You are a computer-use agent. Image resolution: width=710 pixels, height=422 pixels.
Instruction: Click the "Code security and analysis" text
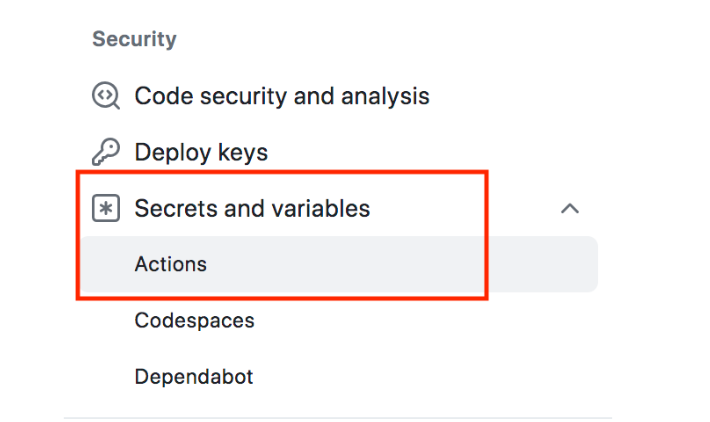tap(281, 96)
